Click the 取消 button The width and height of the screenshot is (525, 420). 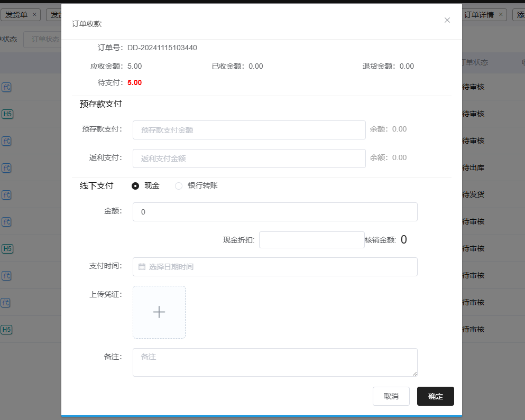[x=391, y=396]
